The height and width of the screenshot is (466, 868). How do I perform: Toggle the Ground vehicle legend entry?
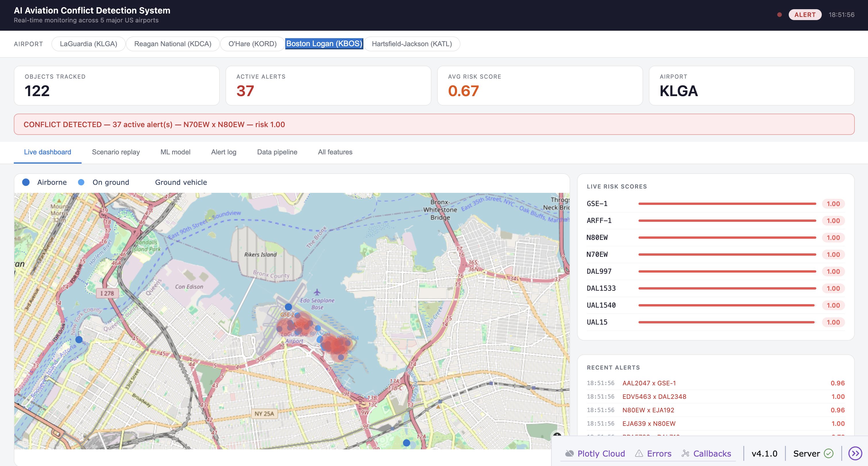point(181,182)
